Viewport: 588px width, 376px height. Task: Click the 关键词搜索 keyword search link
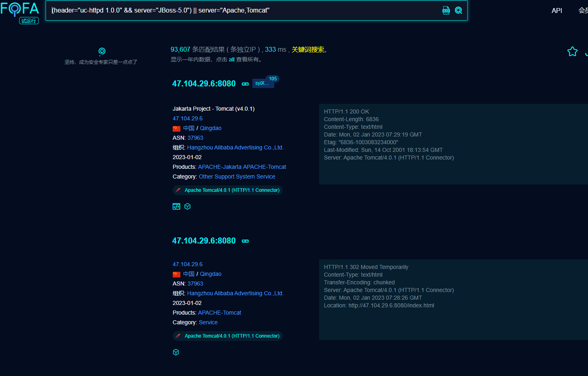[x=308, y=50]
